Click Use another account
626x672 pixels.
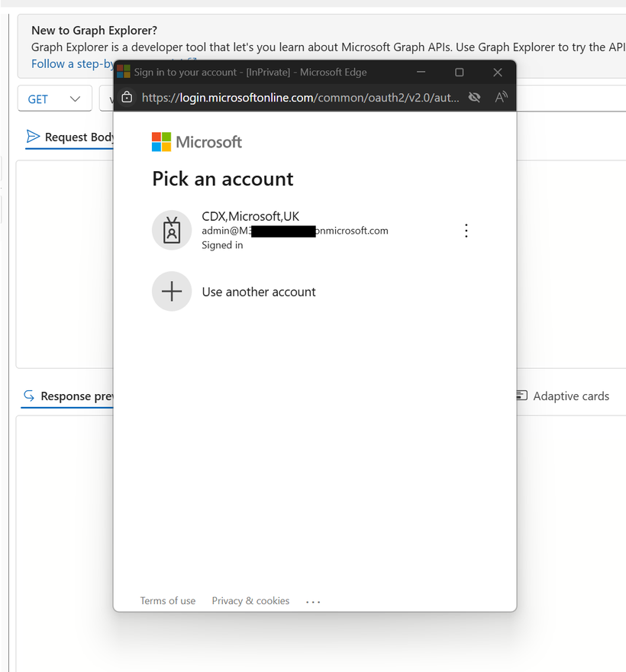pyautogui.click(x=258, y=292)
